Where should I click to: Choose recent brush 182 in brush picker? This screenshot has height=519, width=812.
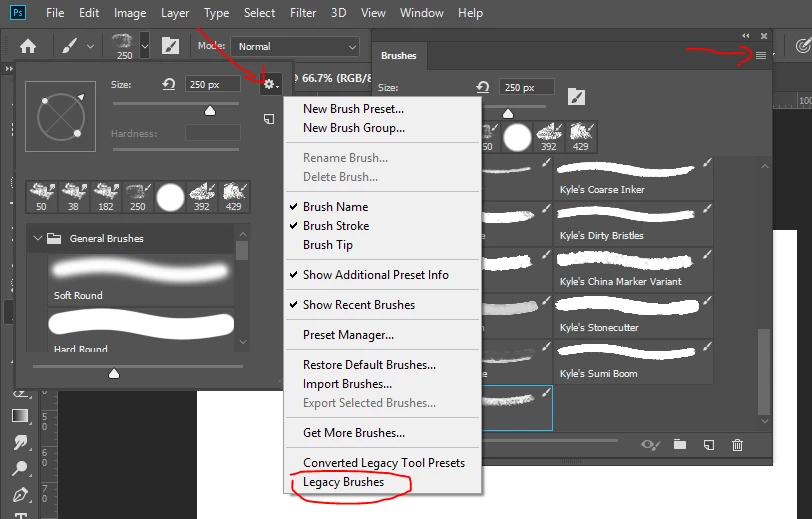pos(106,197)
